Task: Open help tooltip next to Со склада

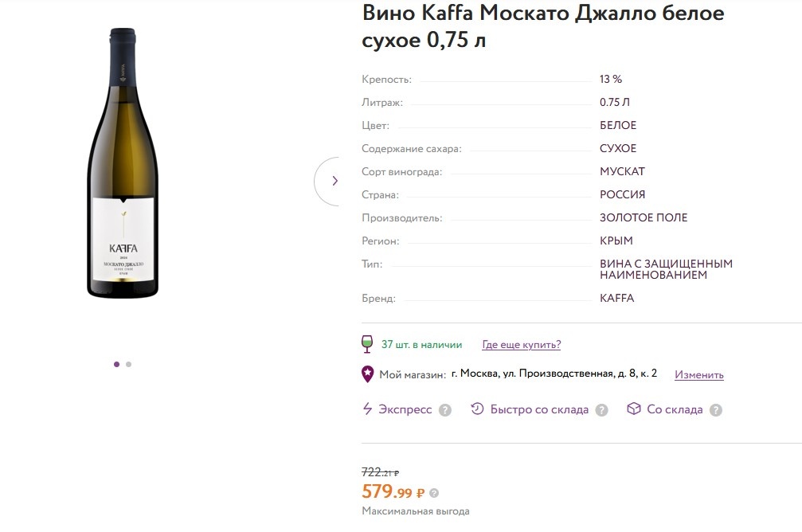Action: [716, 410]
